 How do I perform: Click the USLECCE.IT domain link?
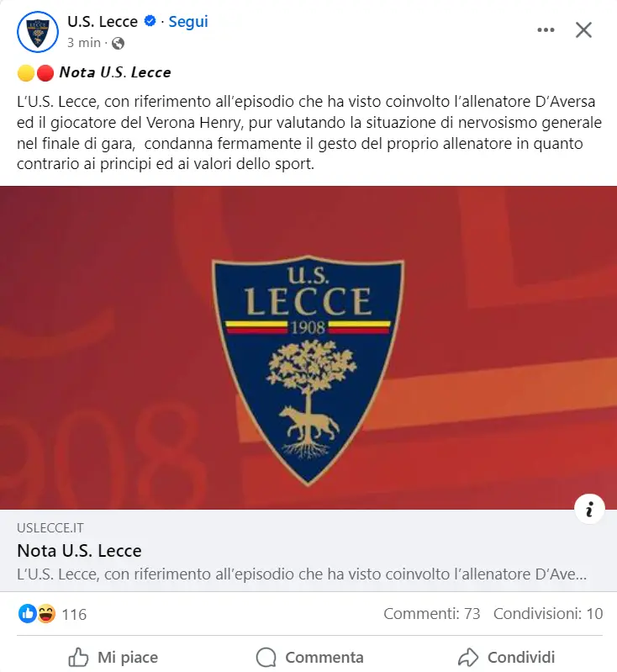(50, 528)
